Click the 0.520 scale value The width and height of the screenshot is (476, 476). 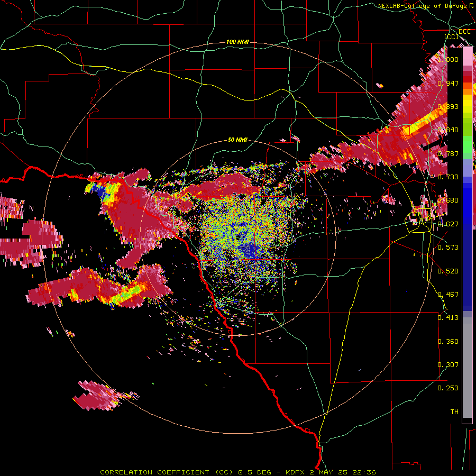click(x=448, y=271)
